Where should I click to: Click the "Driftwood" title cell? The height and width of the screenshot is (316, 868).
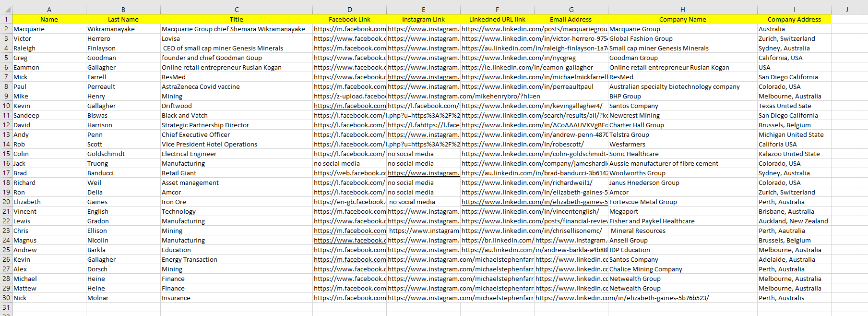tap(237, 106)
